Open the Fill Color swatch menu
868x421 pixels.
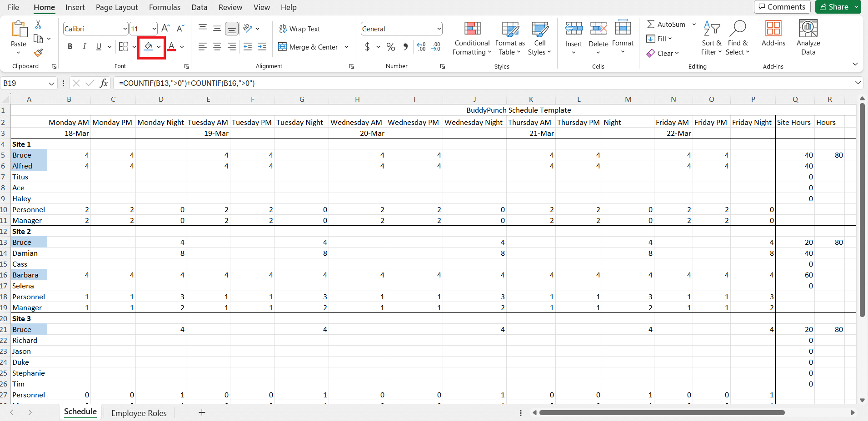coord(160,47)
